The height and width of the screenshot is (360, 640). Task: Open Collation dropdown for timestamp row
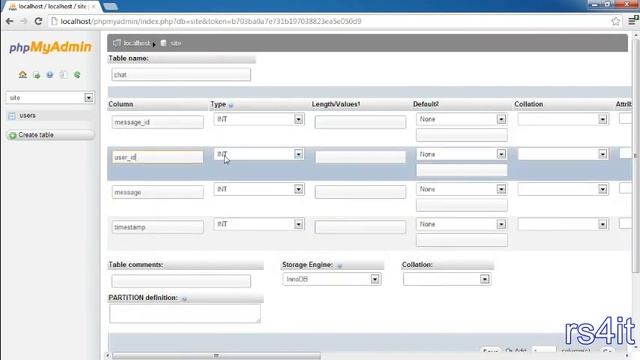[x=602, y=224]
